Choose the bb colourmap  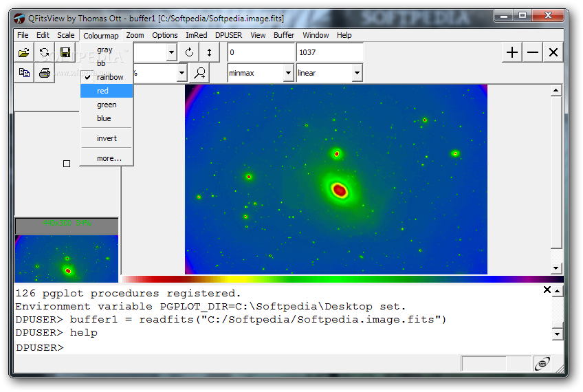107,63
